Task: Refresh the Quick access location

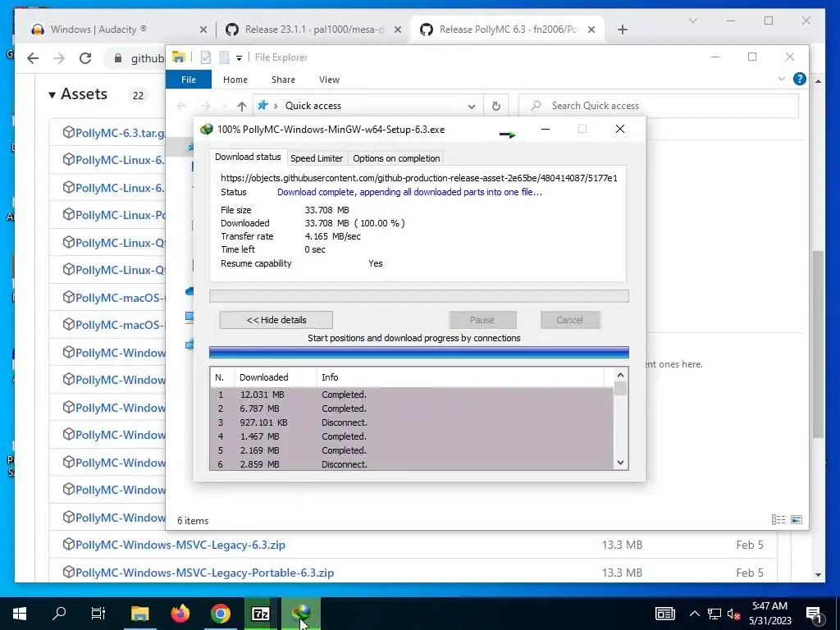Action: click(x=496, y=106)
